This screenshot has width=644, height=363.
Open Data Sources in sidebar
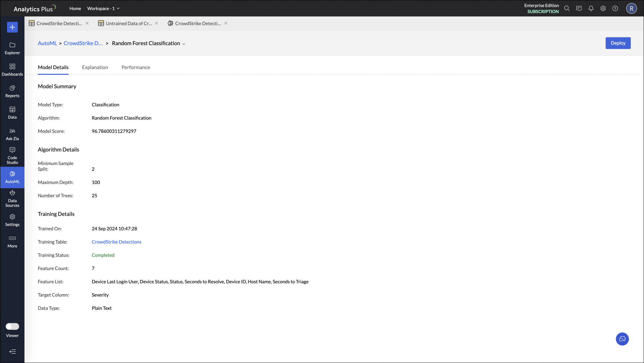click(x=12, y=198)
